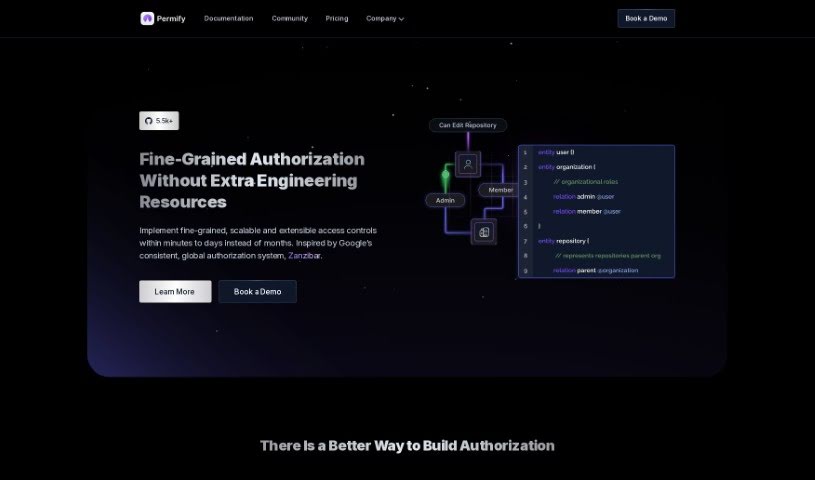Select the repository document node icon
This screenshot has width=815, height=480.
[x=483, y=232]
